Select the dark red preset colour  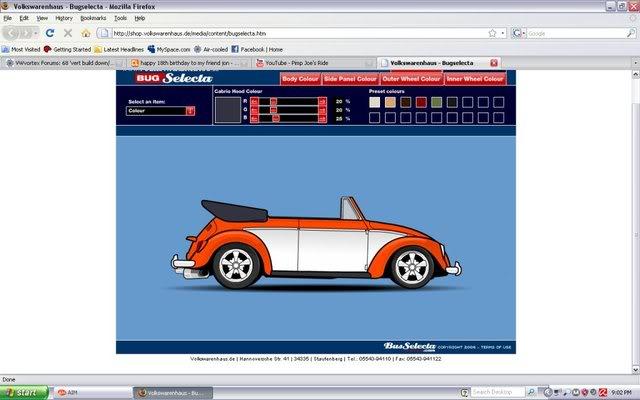[x=421, y=102]
